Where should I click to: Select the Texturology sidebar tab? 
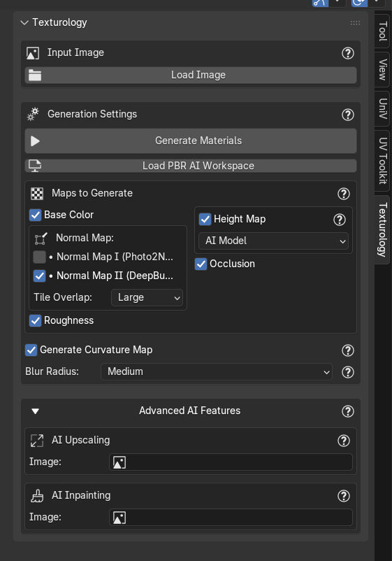point(382,229)
